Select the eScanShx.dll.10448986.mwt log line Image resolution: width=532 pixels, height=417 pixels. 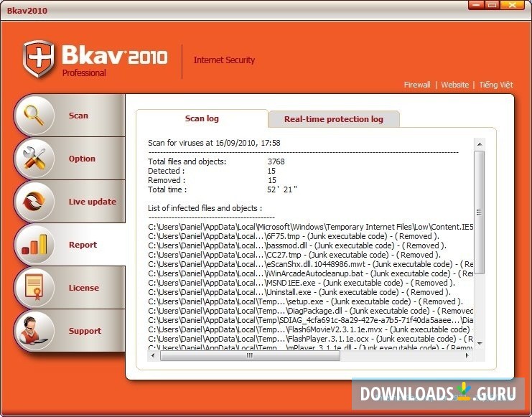point(310,264)
